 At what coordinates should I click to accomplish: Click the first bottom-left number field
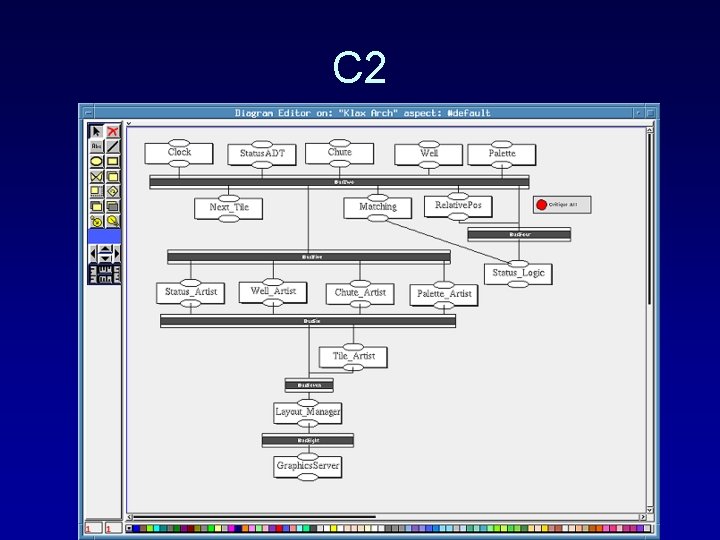[x=93, y=528]
